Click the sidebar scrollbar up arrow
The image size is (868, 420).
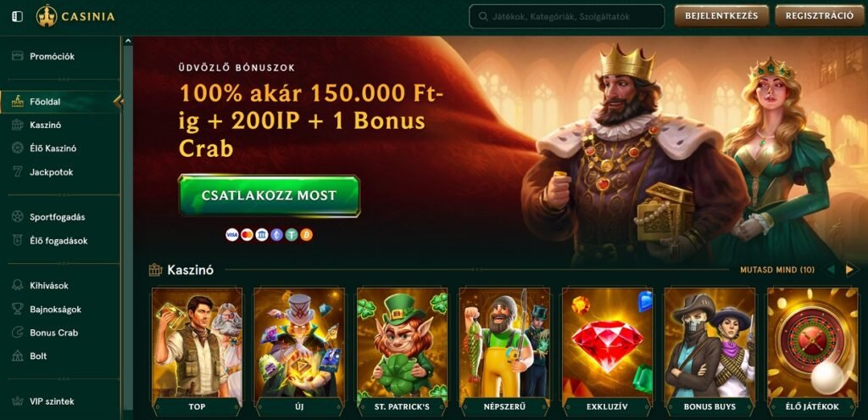(128, 41)
